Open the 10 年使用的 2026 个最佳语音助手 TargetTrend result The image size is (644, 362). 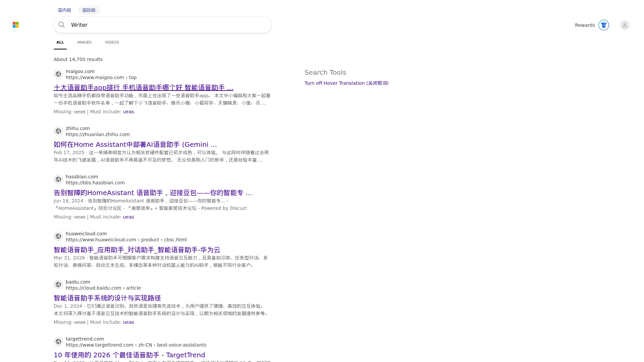(x=129, y=355)
